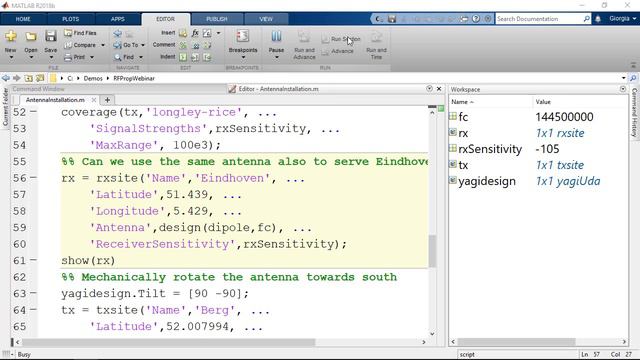The image size is (640, 360).
Task: Click the Comment percent icon
Action: pyautogui.click(x=183, y=45)
